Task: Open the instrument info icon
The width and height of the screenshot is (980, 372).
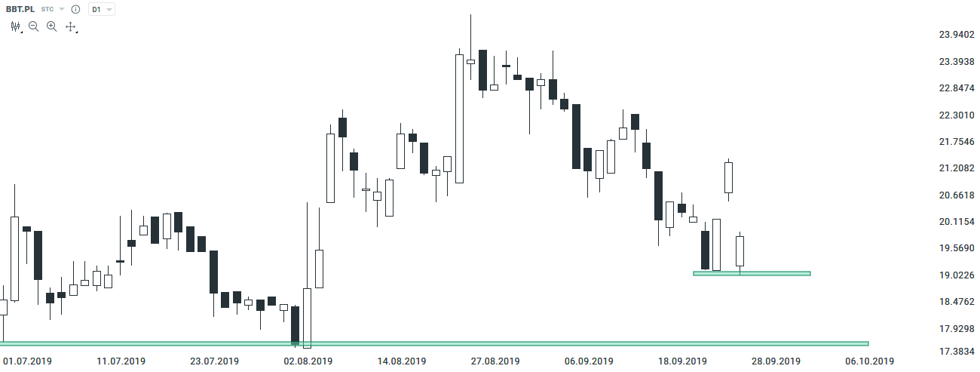Action: (75, 10)
